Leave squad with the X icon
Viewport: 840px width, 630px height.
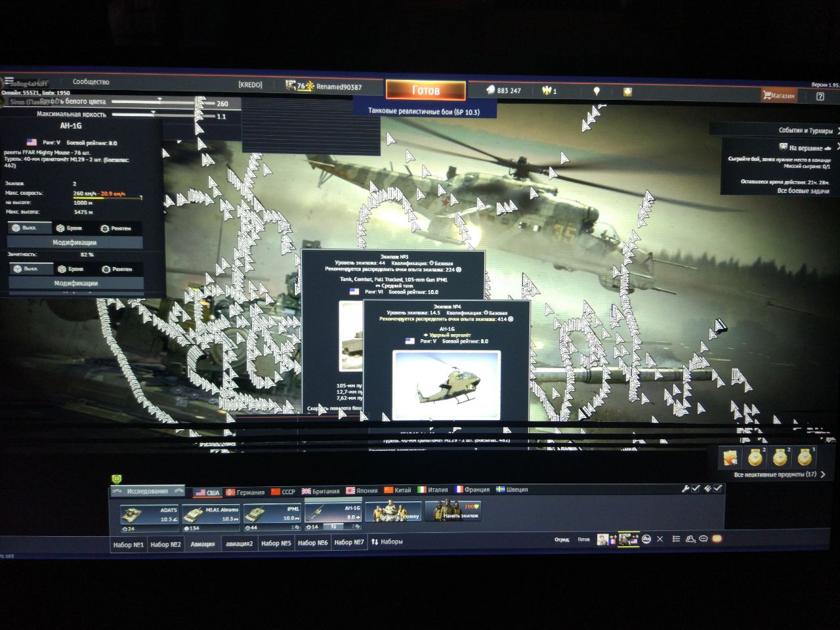(660, 539)
